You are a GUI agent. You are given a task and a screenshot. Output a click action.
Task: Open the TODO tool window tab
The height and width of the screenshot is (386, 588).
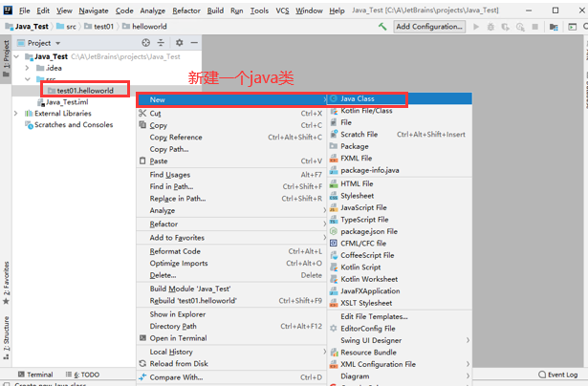pos(82,375)
